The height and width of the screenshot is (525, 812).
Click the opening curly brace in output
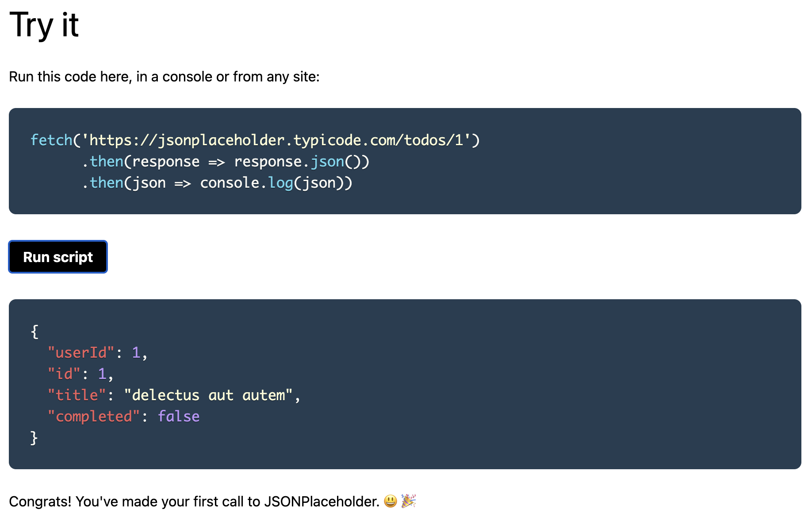pyautogui.click(x=34, y=331)
